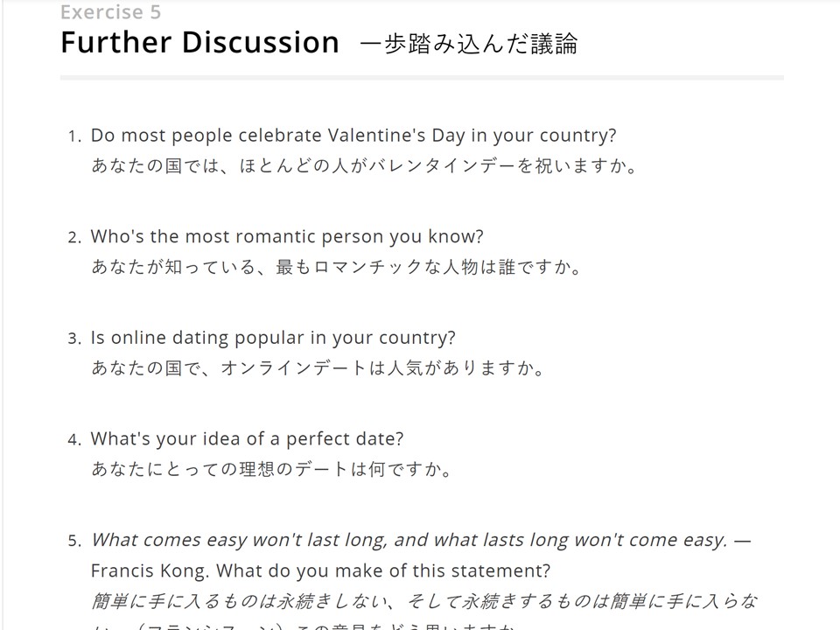Click the list number 5 marker

pyautogui.click(x=74, y=542)
